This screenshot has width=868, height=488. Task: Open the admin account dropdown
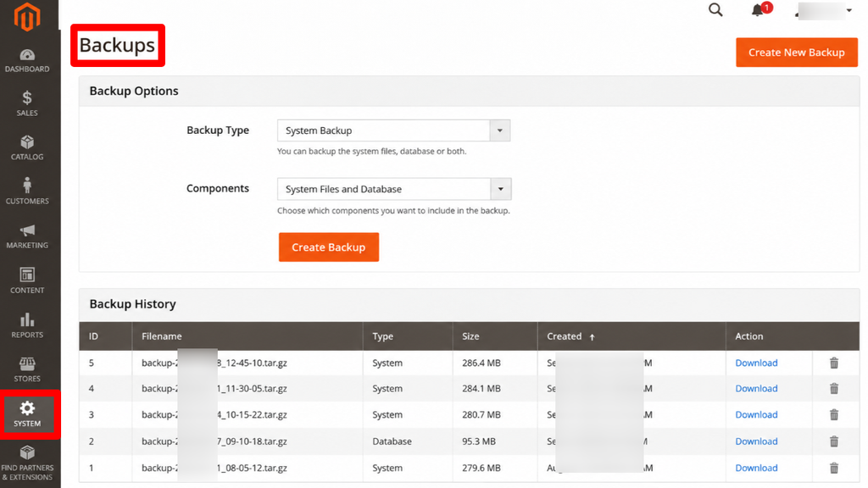coord(824,10)
